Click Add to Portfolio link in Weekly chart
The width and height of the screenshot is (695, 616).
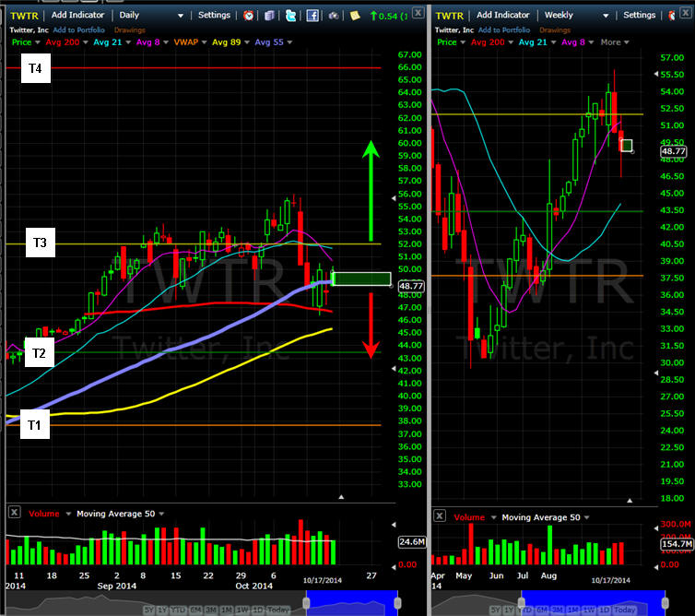(504, 30)
